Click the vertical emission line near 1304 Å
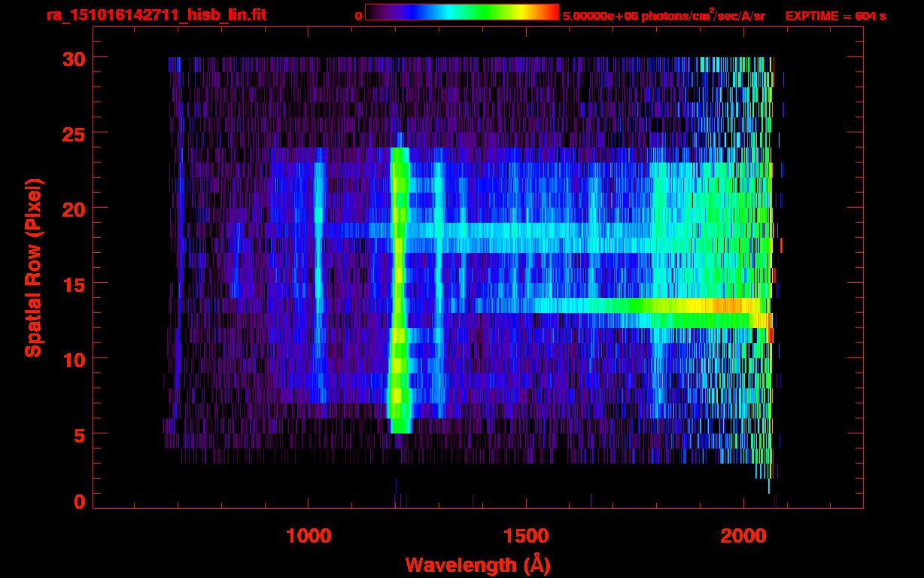The image size is (924, 578). (x=439, y=282)
